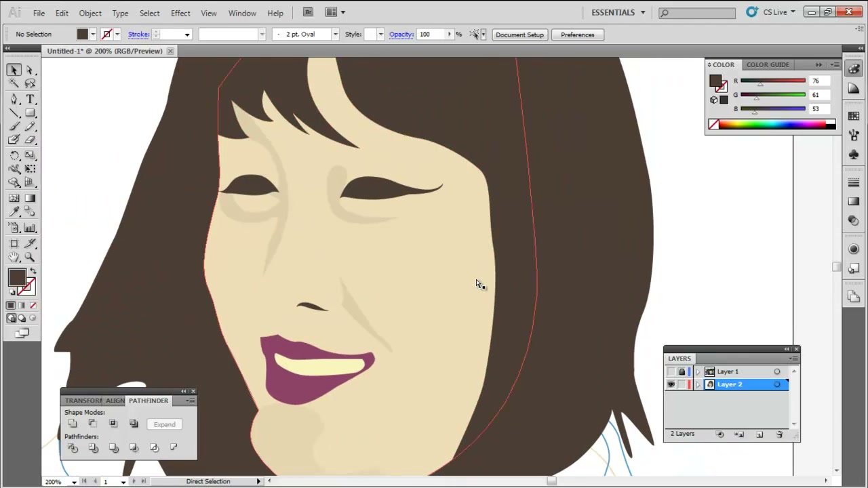Viewport: 868px width, 488px height.
Task: Click Exclude shape mode in Pathfinder
Action: pyautogui.click(x=134, y=424)
